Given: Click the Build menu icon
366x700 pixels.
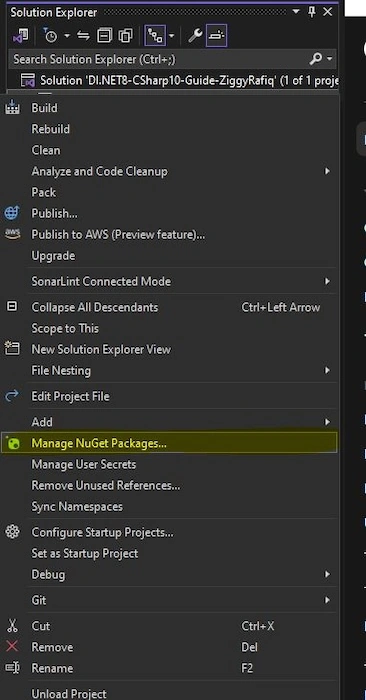Looking at the screenshot, I should click(x=12, y=108).
